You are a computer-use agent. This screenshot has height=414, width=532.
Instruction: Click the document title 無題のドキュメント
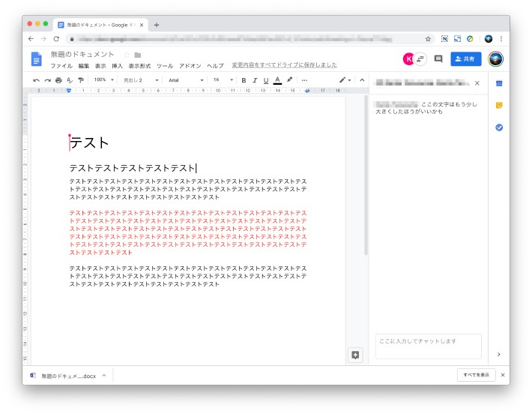pos(82,54)
